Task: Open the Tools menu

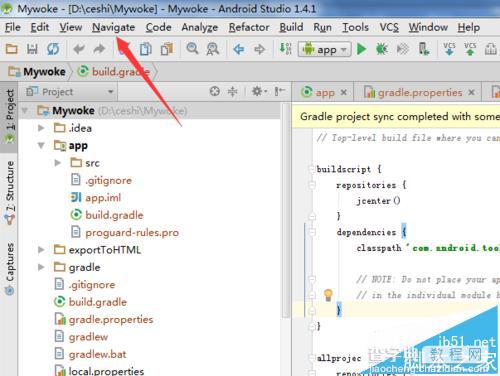Action: click(x=355, y=27)
